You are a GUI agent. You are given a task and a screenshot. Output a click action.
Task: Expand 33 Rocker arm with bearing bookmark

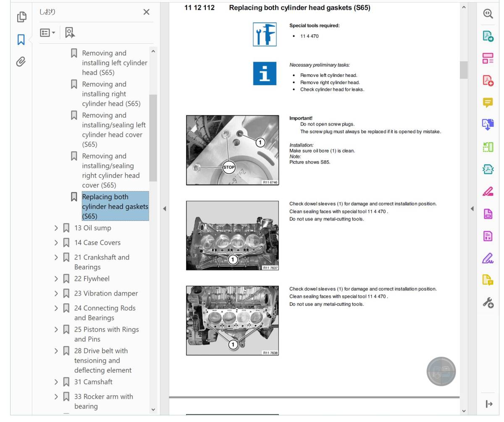coord(56,397)
